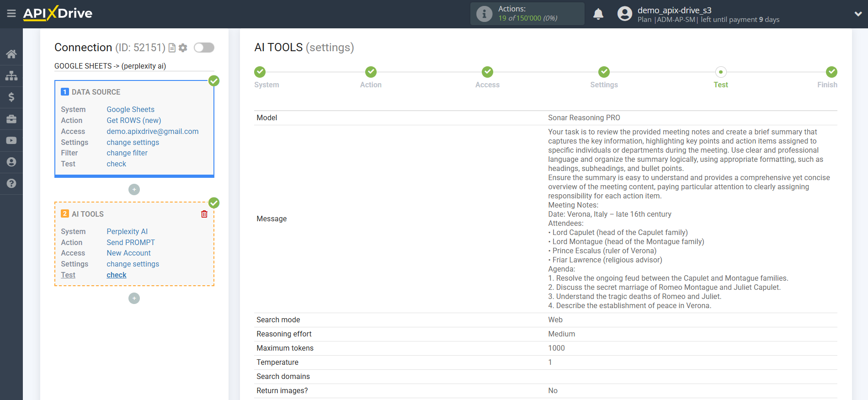The height and width of the screenshot is (400, 868).
Task: Open the hamburger menu
Action: (11, 14)
